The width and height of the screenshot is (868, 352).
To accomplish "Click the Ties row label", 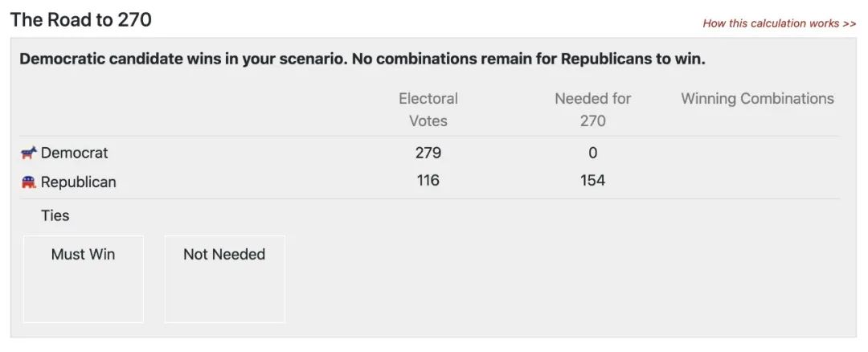I will tap(55, 215).
